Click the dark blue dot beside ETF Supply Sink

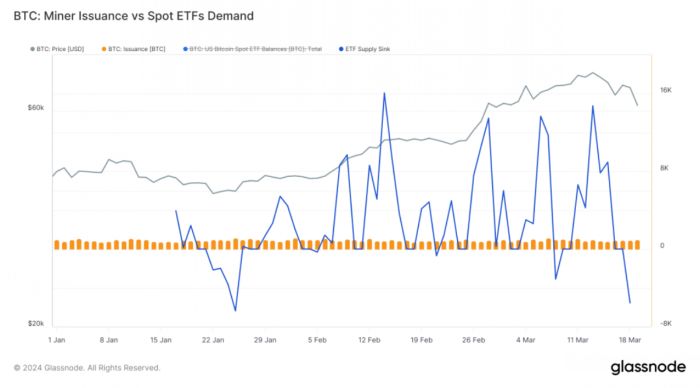342,49
